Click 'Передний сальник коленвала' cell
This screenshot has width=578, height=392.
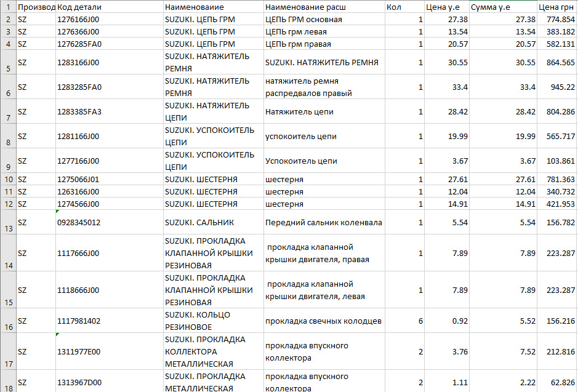(x=324, y=222)
